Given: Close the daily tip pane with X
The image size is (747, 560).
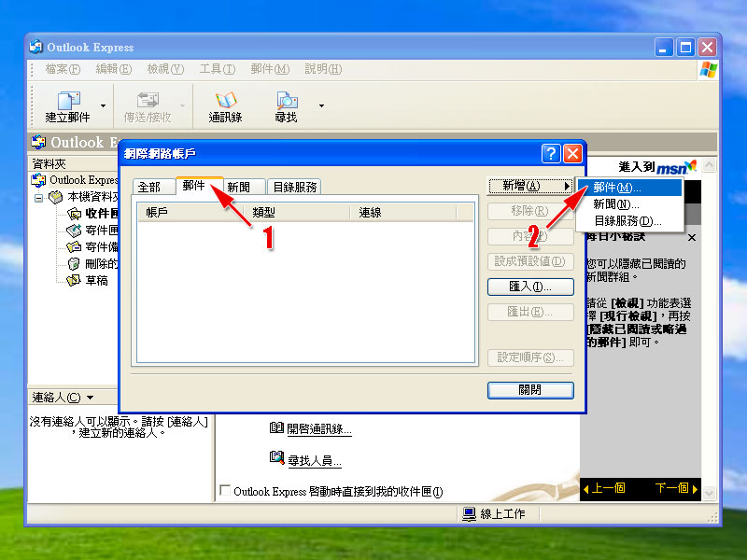Looking at the screenshot, I should click(692, 237).
